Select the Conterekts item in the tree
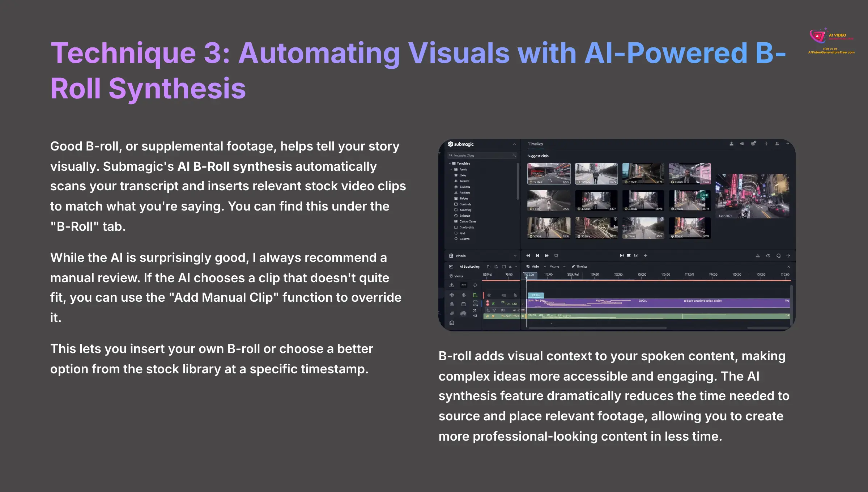Image resolution: width=868 pixels, height=492 pixels. (464, 227)
